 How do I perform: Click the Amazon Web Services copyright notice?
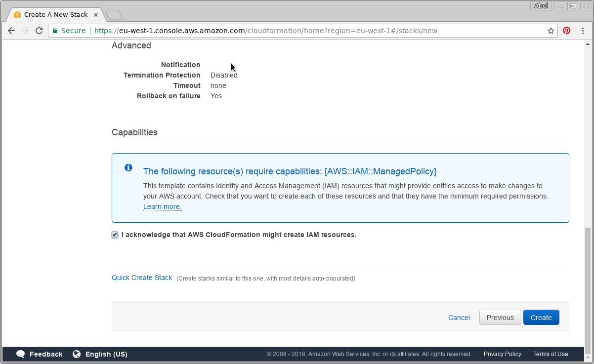pyautogui.click(x=369, y=354)
